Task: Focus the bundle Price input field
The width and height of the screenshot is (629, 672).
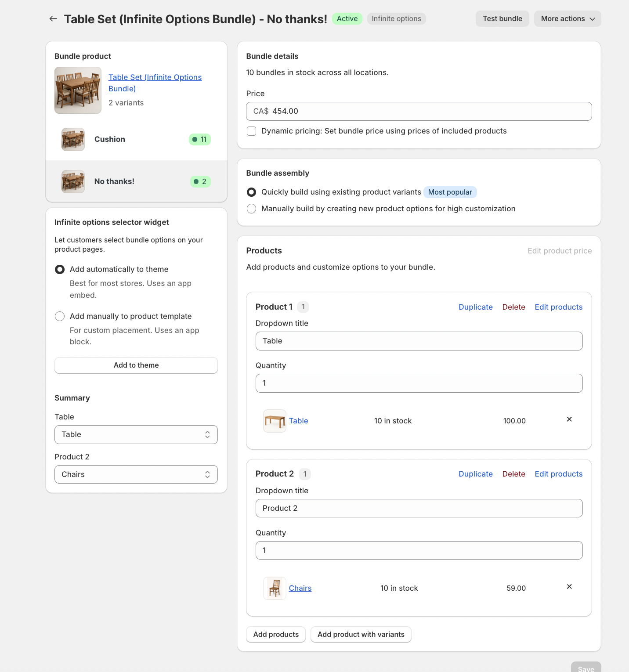Action: pyautogui.click(x=419, y=112)
